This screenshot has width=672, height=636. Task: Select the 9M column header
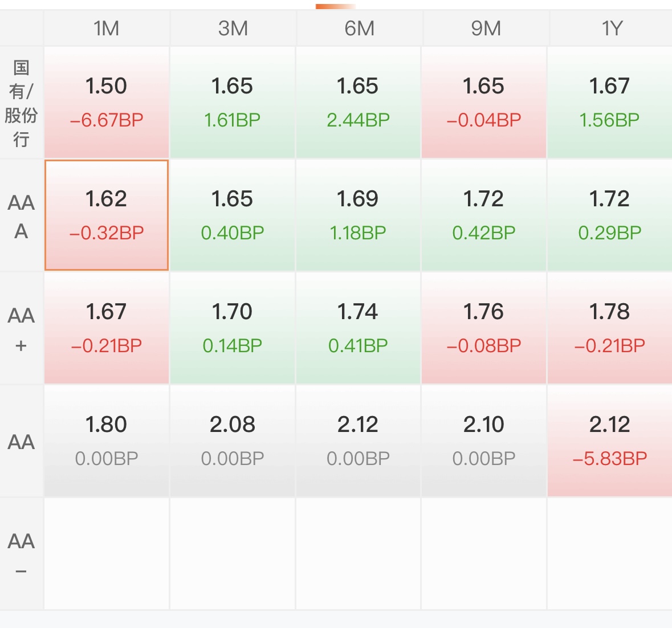coord(485,28)
